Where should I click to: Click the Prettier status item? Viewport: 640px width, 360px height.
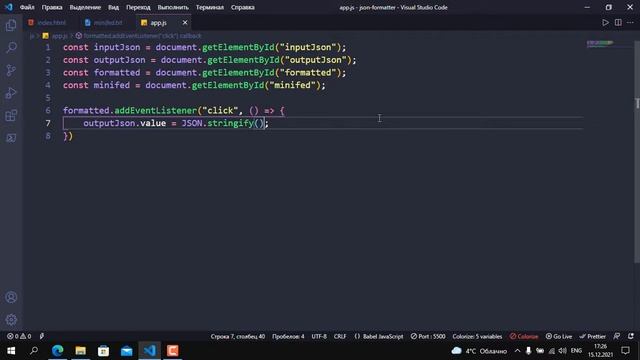click(x=593, y=336)
